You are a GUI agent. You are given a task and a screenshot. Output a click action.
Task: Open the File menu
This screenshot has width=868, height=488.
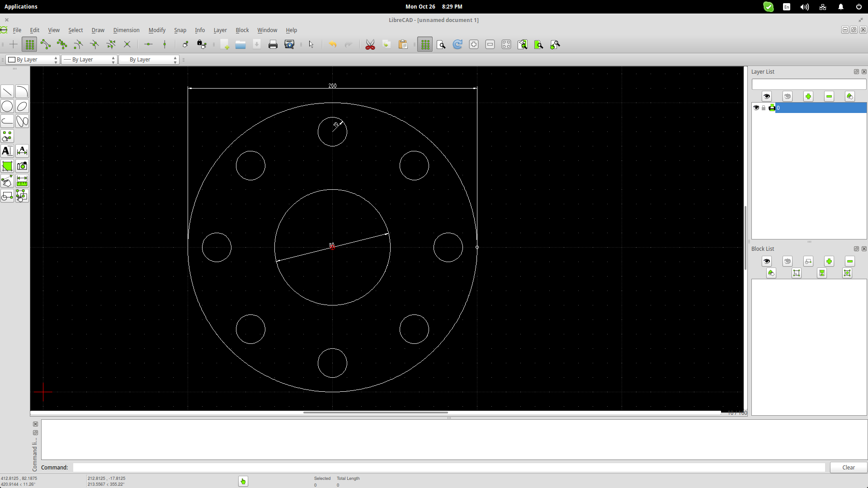point(17,30)
